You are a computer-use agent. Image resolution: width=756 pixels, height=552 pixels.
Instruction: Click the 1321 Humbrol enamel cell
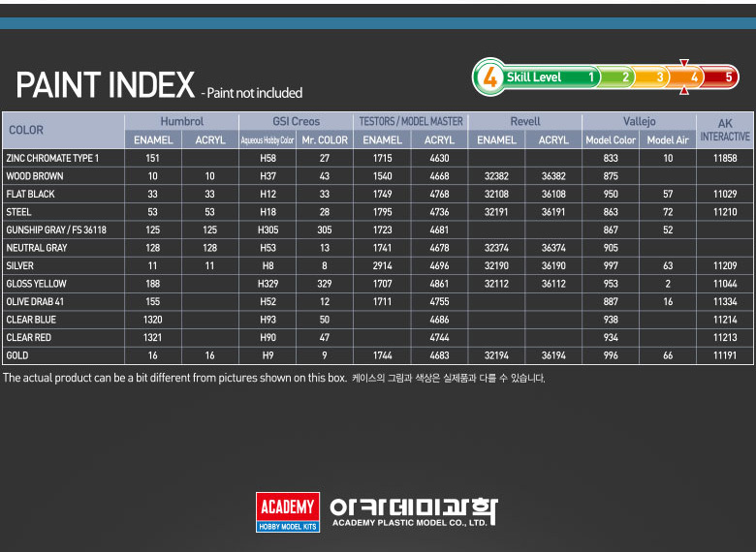(153, 338)
